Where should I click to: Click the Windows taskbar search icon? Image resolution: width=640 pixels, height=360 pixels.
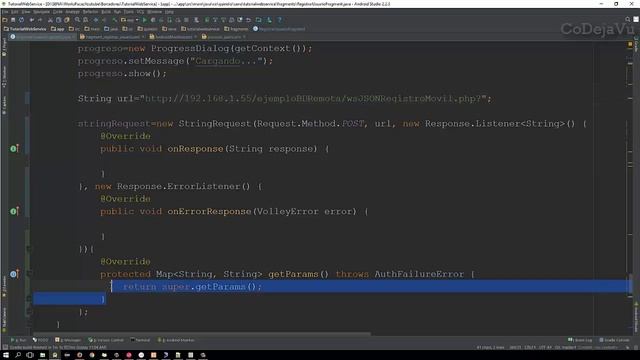pos(18,355)
